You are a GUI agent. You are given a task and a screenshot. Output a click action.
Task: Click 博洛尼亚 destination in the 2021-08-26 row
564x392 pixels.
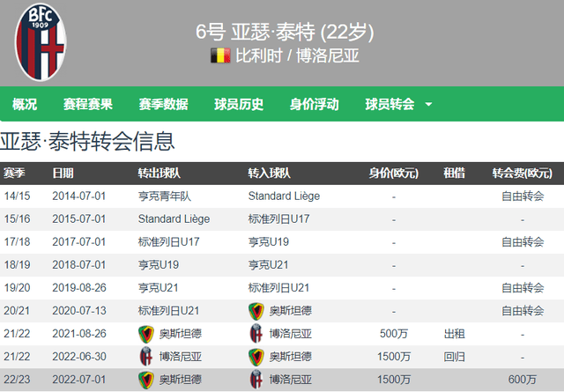click(290, 334)
